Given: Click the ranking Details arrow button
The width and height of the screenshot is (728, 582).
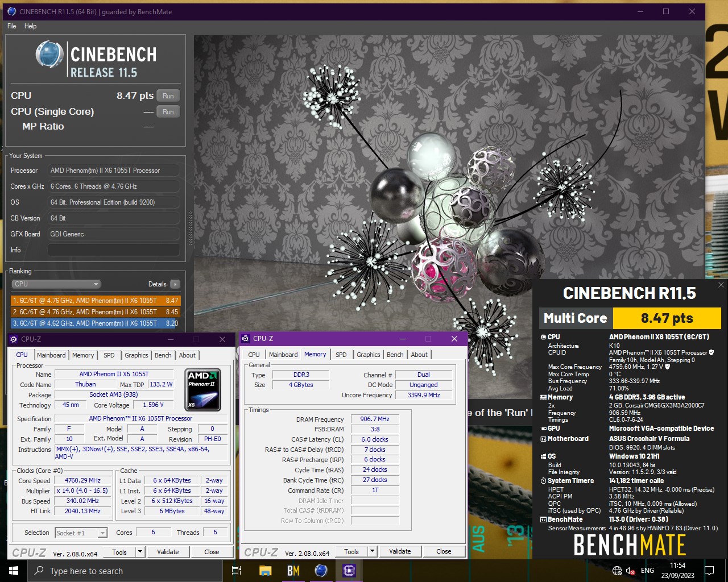Looking at the screenshot, I should [x=175, y=284].
